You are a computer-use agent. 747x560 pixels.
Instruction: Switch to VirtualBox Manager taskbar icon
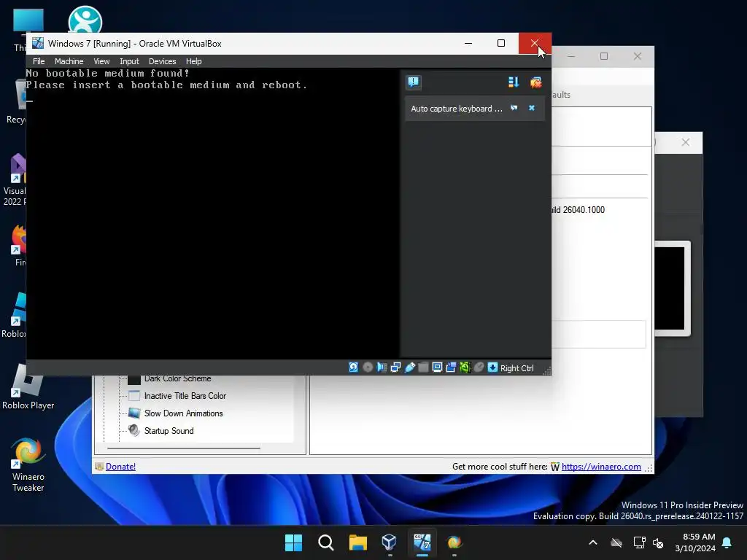coord(390,542)
